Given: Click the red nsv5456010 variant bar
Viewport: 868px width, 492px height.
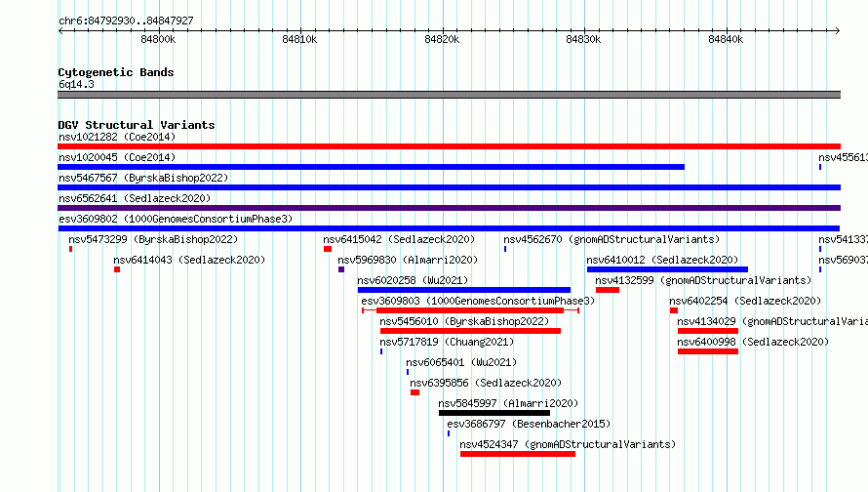Looking at the screenshot, I should [470, 331].
